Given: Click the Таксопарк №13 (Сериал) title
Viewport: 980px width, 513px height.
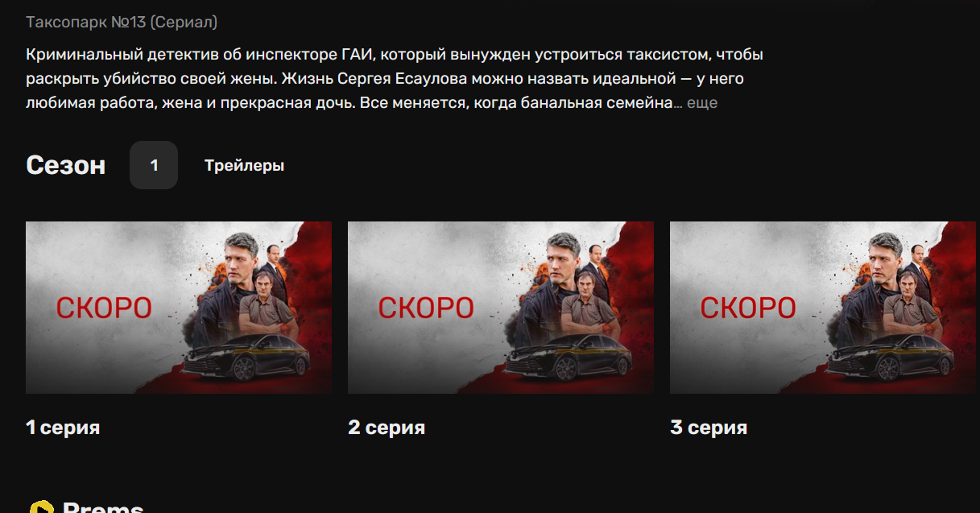Looking at the screenshot, I should pos(122,23).
